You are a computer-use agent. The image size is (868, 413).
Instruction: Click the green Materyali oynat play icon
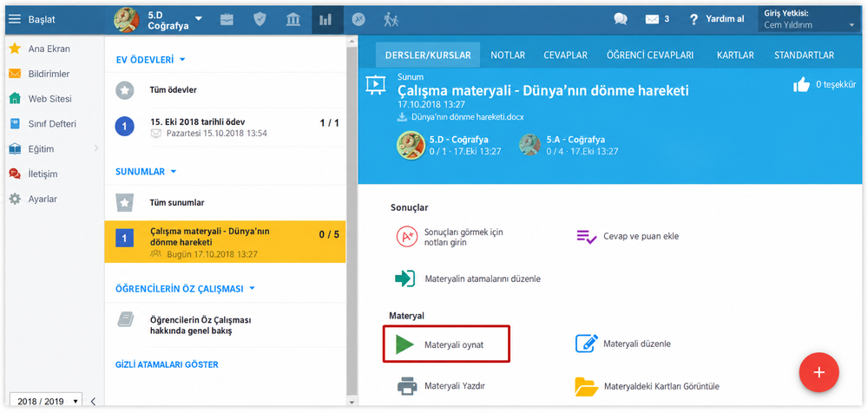point(405,344)
